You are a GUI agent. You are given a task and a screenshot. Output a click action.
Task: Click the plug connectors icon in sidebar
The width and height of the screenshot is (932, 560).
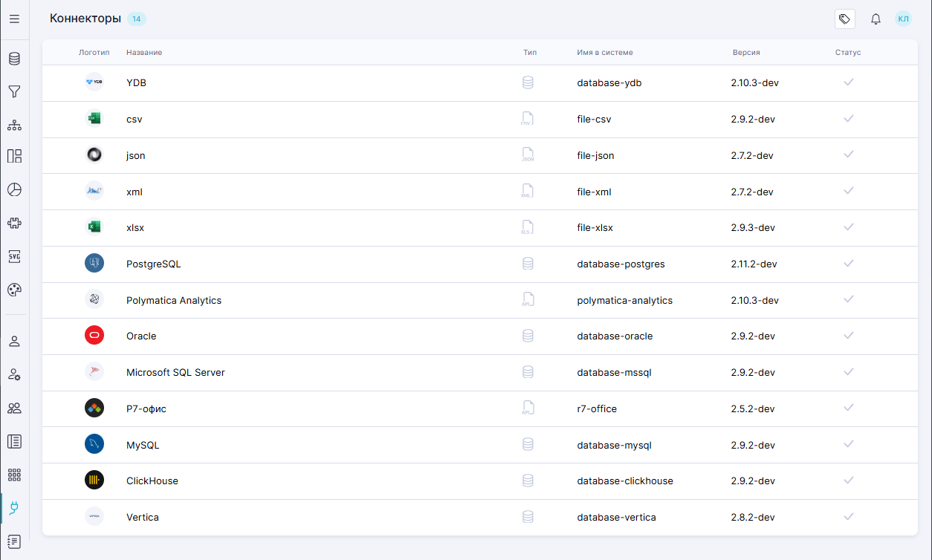(14, 508)
